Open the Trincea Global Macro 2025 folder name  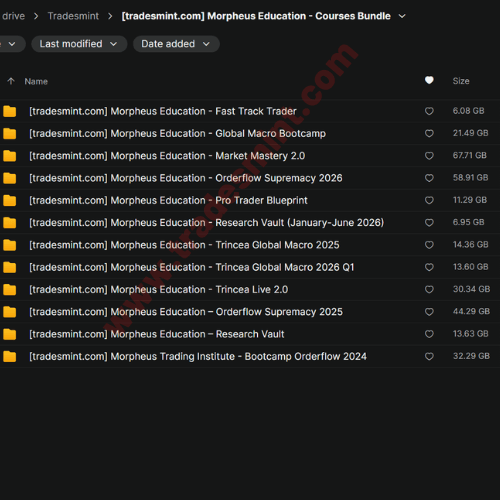point(184,245)
